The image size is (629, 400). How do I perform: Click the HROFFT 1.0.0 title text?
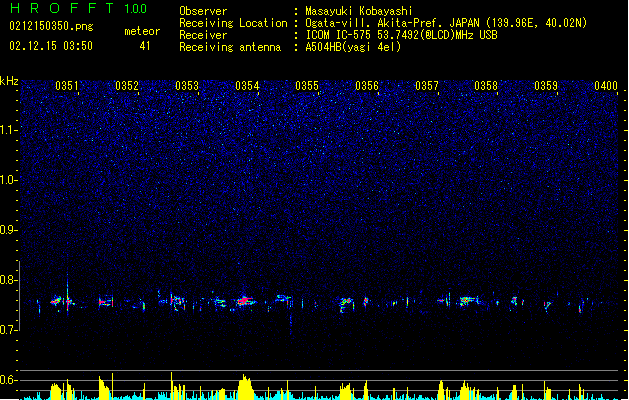pos(79,8)
